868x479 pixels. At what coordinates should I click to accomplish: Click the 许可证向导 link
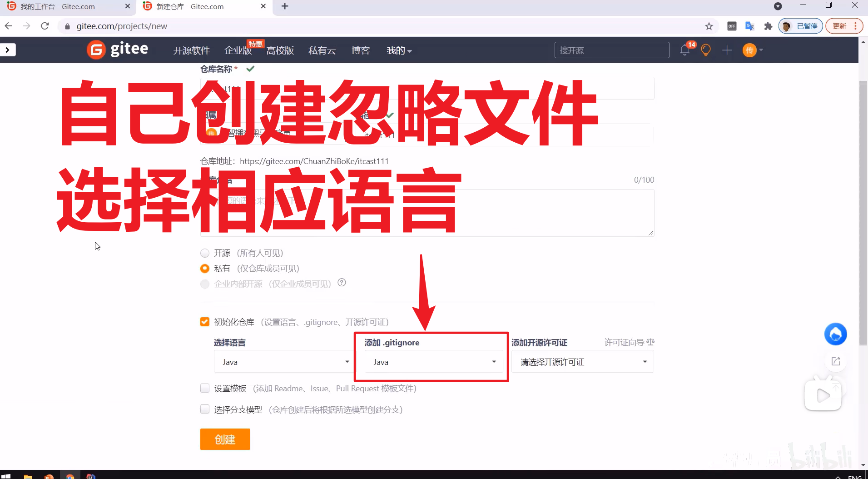coord(629,342)
